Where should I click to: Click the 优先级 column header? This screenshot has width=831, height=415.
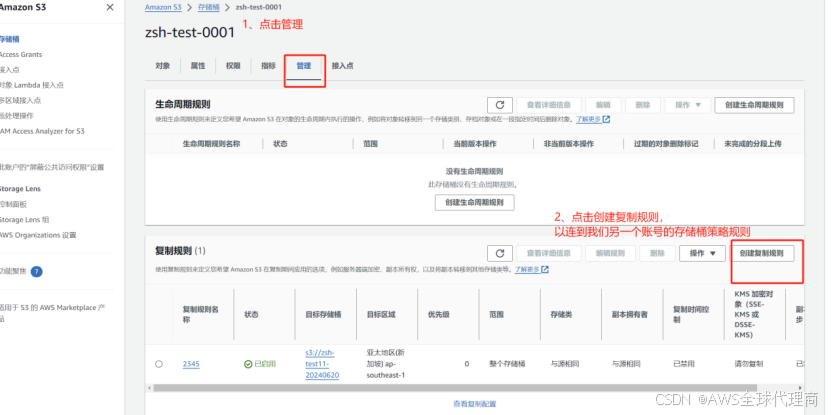pyautogui.click(x=439, y=315)
